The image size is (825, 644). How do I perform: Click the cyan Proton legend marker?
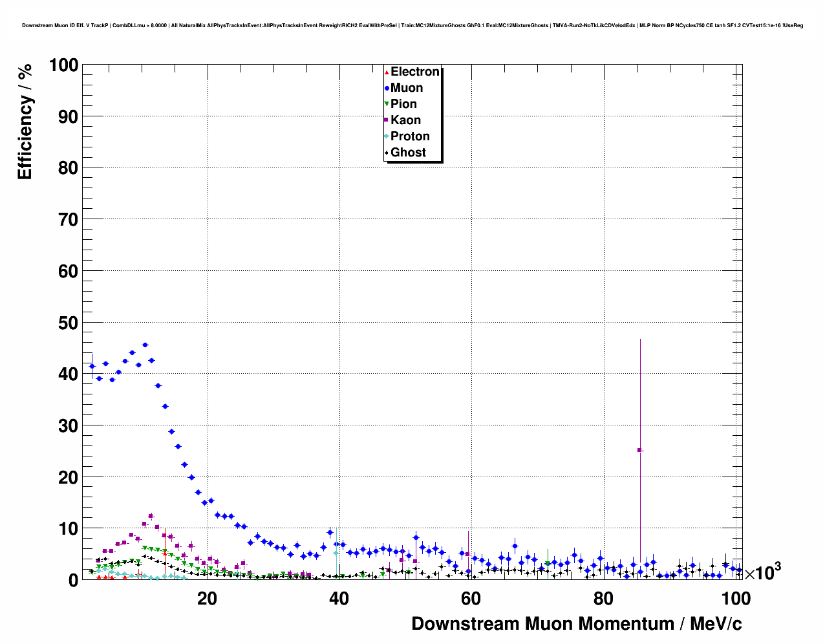(387, 136)
